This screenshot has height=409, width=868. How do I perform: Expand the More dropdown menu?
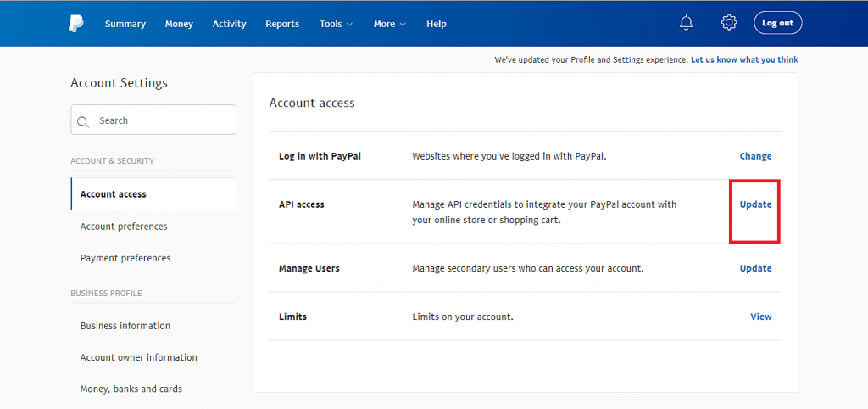pyautogui.click(x=389, y=24)
